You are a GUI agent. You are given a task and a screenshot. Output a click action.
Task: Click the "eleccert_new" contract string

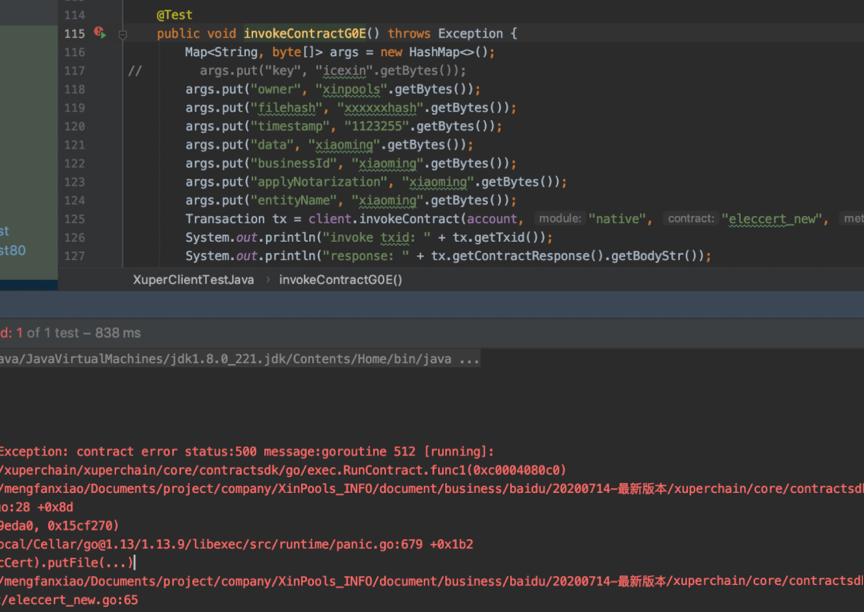(x=771, y=219)
